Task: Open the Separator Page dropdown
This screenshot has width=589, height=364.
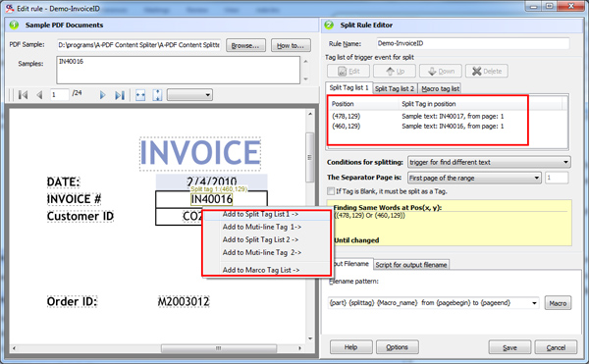Action: click(x=474, y=178)
